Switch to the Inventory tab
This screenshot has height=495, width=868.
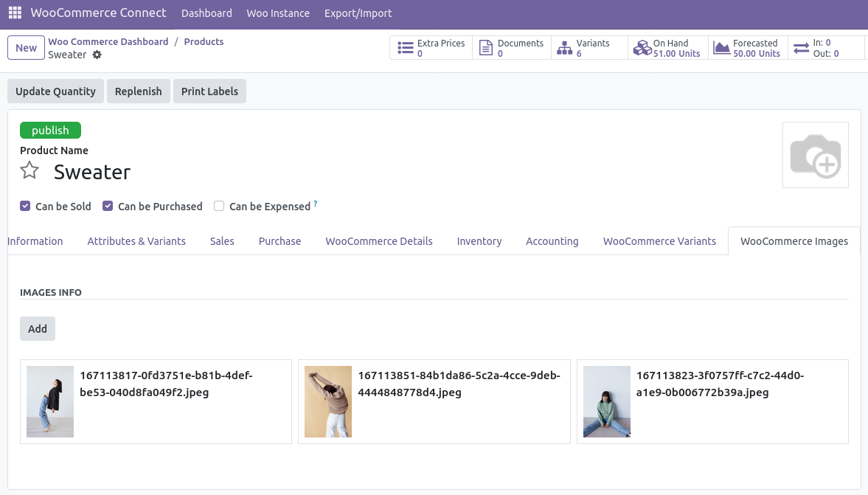tap(479, 241)
